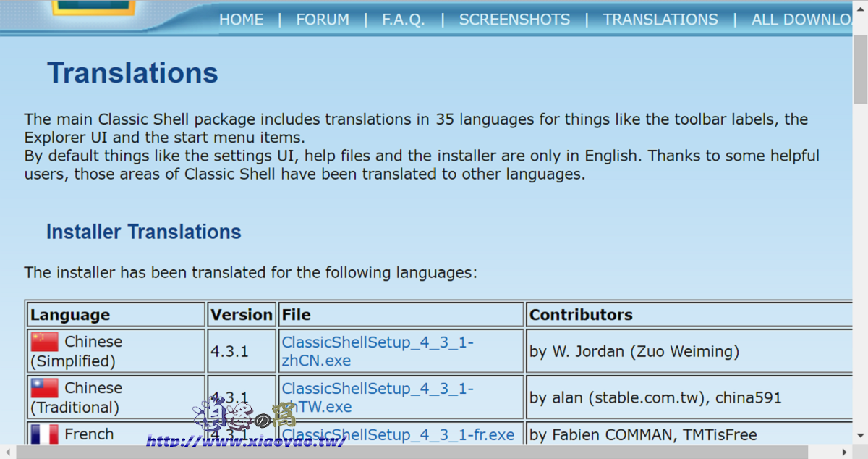Download ClassicShellSetup_4_3_1-zhCN.exe
Screen dimensions: 868x459
coord(378,351)
